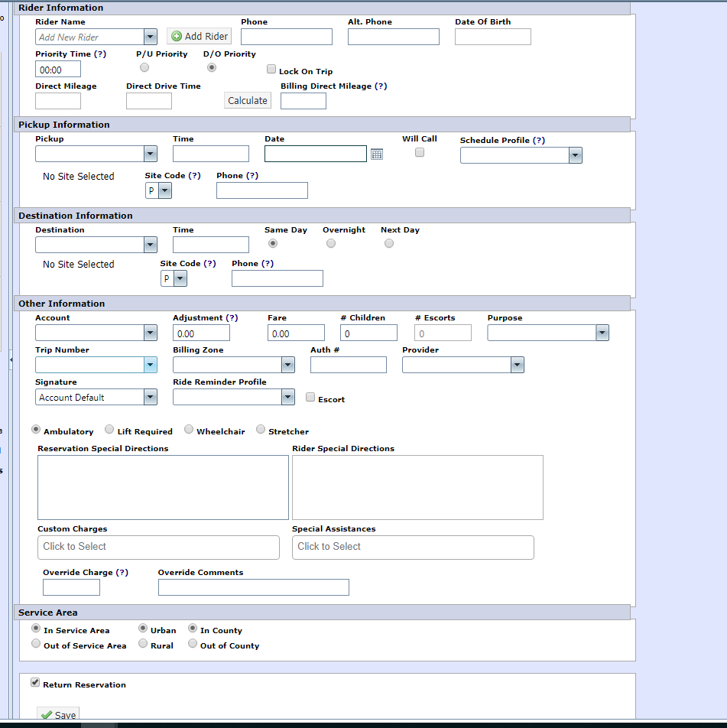Click the Alt. Phone input field
This screenshot has height=728, width=727.
point(394,37)
